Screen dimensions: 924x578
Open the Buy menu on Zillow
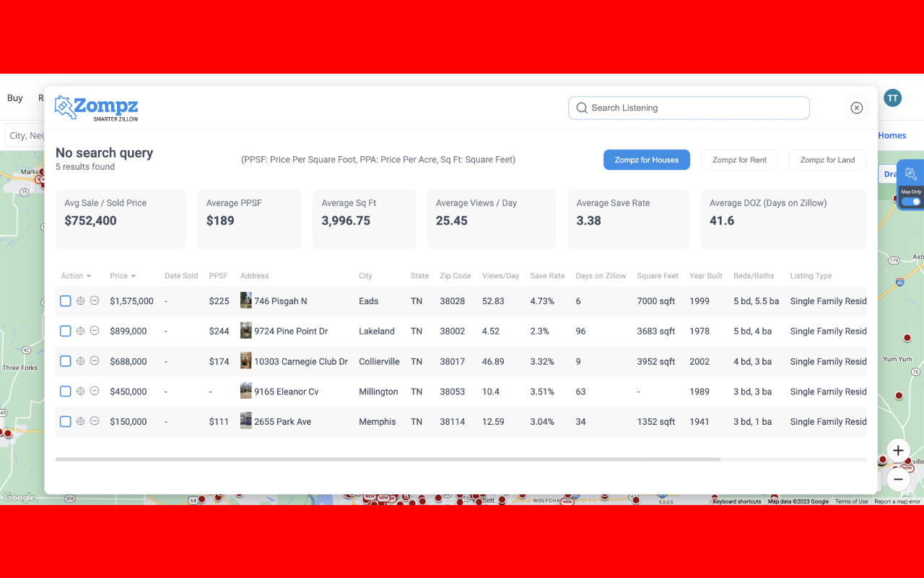[15, 98]
